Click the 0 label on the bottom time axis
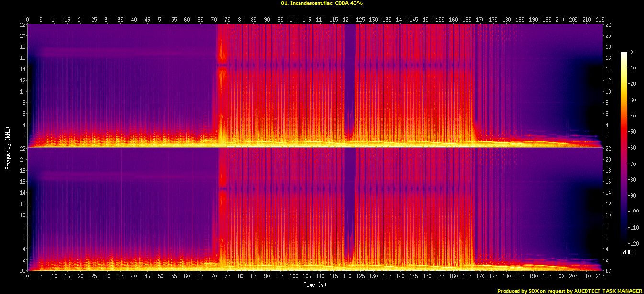The image size is (644, 294). click(28, 277)
